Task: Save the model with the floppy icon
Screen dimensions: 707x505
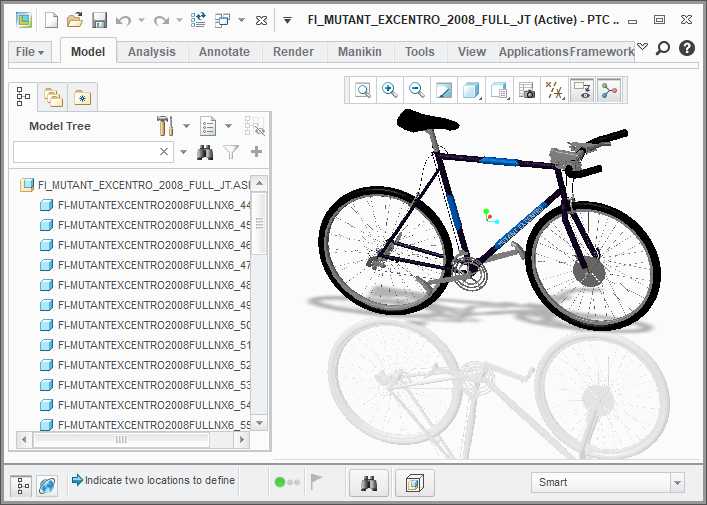Action: pos(99,20)
